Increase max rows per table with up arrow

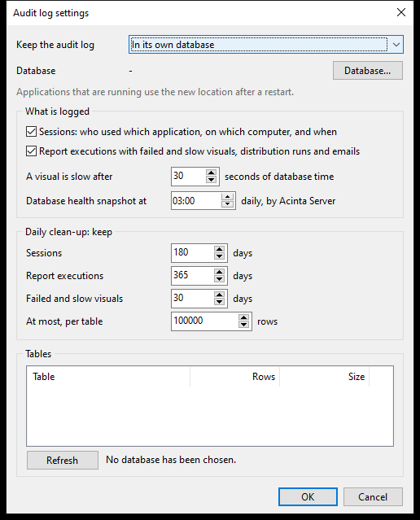point(243,317)
